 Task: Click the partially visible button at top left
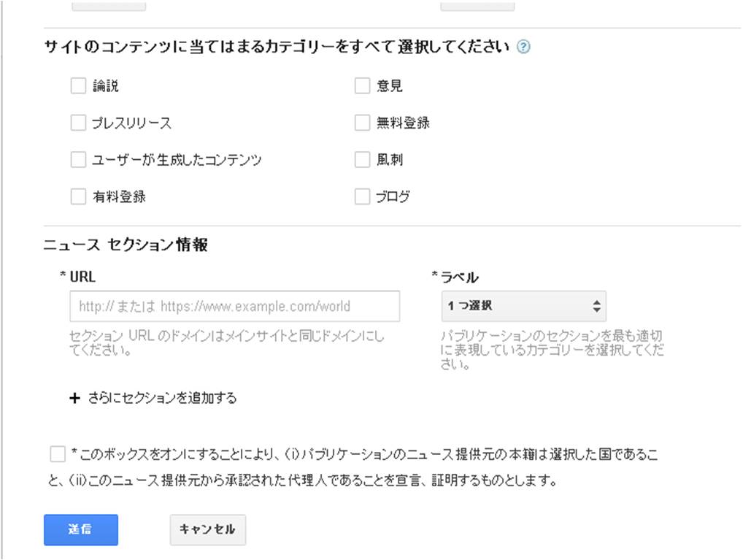click(109, 5)
